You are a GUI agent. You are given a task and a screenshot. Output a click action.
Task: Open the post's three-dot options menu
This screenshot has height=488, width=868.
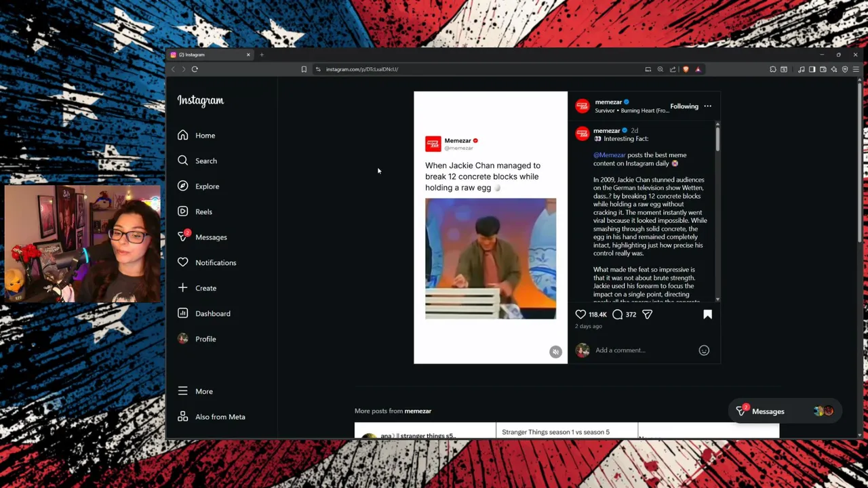(707, 106)
